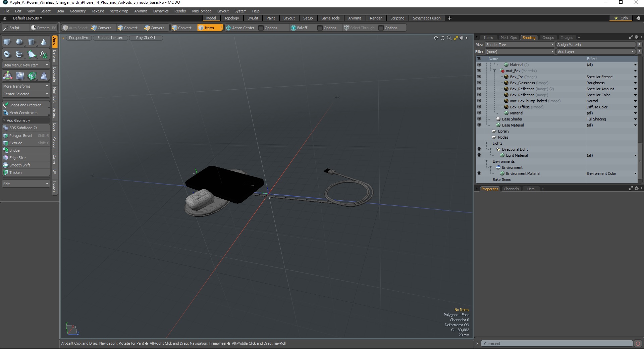Switch to the Channels tab
Viewport: 644px width, 349px height.
[511, 189]
